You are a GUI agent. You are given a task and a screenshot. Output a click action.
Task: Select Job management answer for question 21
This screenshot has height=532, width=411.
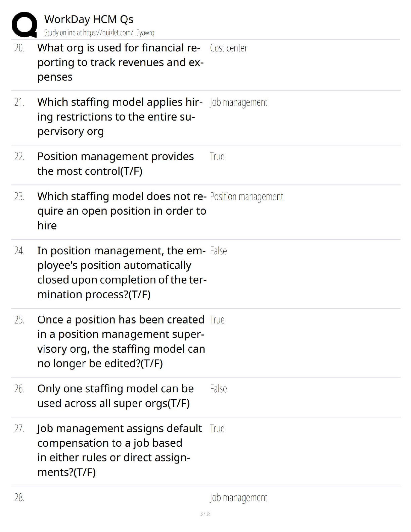(238, 102)
